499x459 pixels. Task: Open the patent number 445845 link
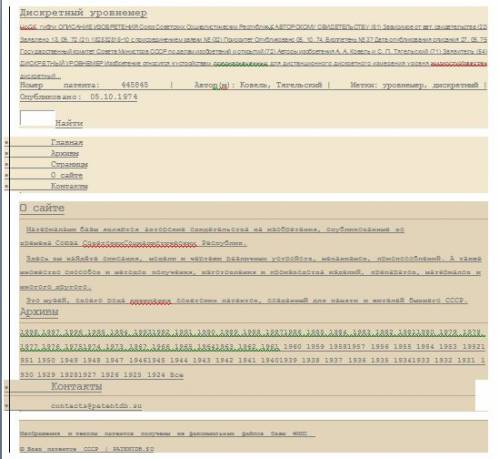pyautogui.click(x=135, y=85)
